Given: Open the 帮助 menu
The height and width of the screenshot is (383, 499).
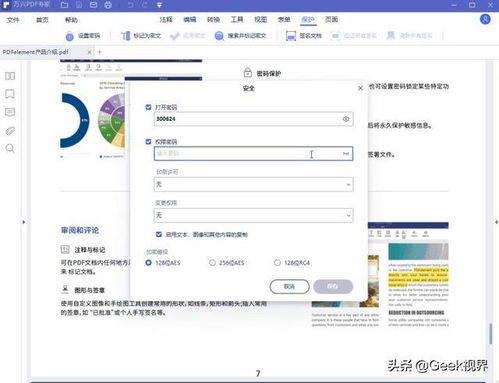Looking at the screenshot, I should point(71,20).
